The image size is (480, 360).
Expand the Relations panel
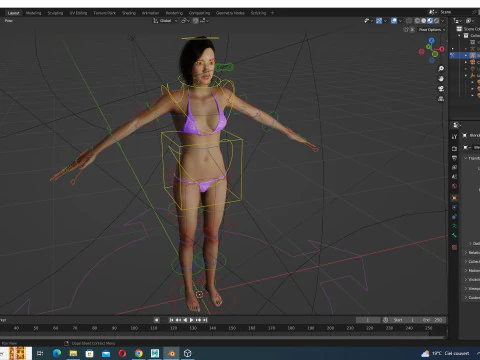472,253
